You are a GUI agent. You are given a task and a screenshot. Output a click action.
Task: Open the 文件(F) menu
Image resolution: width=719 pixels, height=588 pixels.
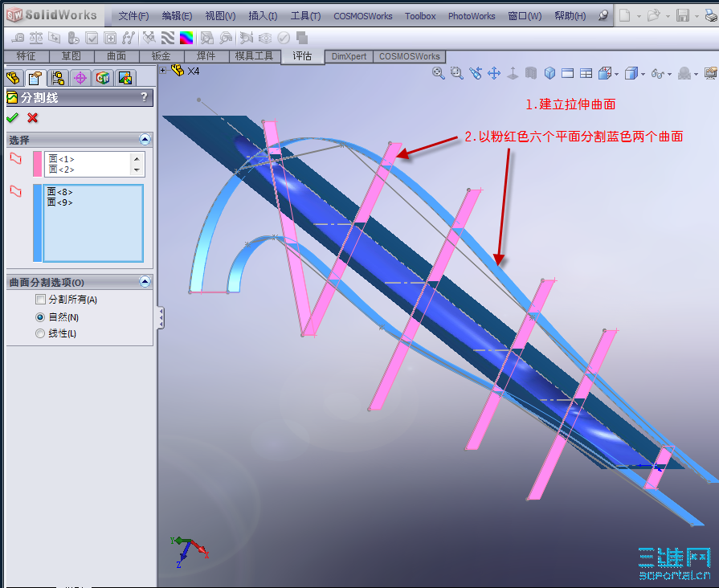(x=133, y=16)
